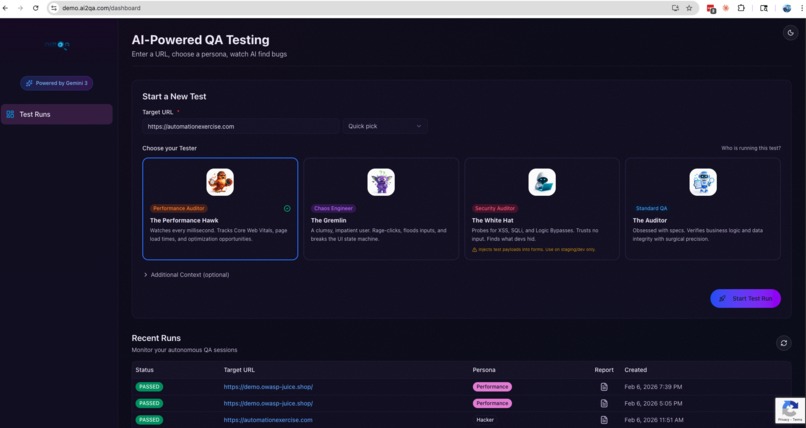The image size is (806, 428).
Task: Click the Standard QA tag
Action: click(651, 209)
